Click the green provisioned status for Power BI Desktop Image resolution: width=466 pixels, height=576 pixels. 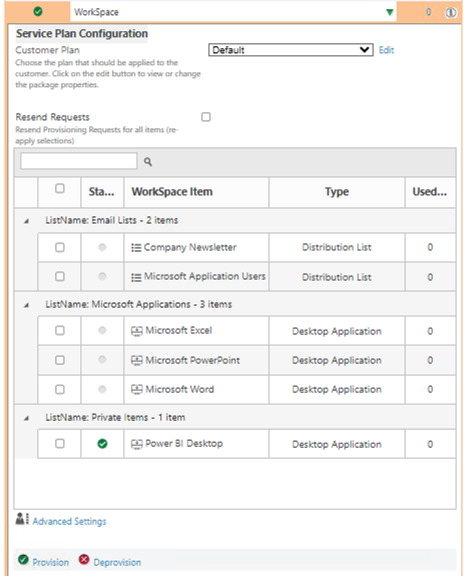point(102,444)
